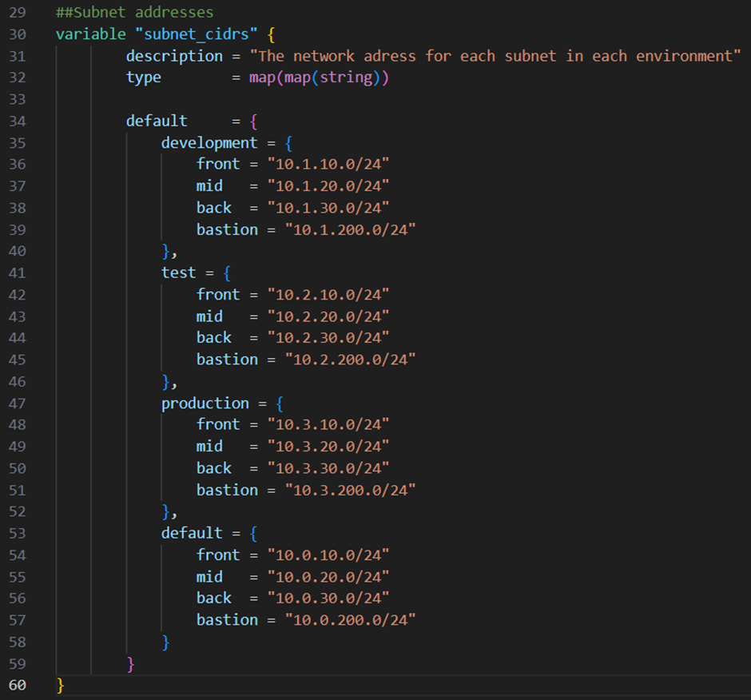Click line number 29 in the gutter
751x700 pixels.
pyautogui.click(x=18, y=13)
